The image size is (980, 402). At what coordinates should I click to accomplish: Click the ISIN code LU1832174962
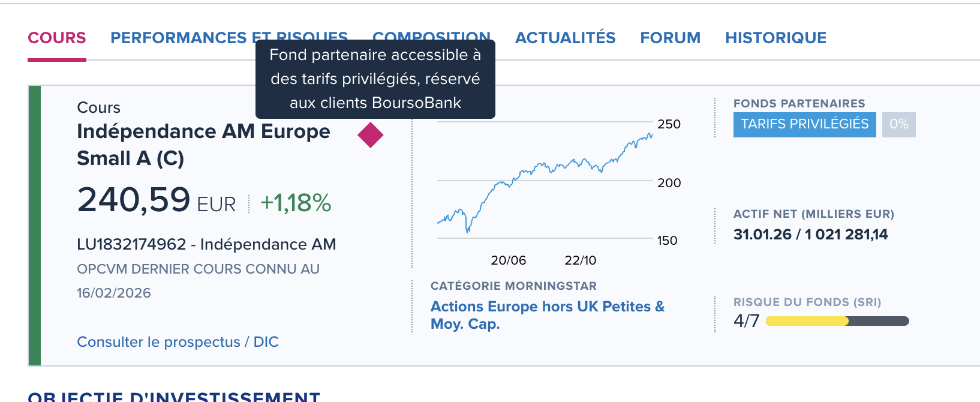[131, 244]
